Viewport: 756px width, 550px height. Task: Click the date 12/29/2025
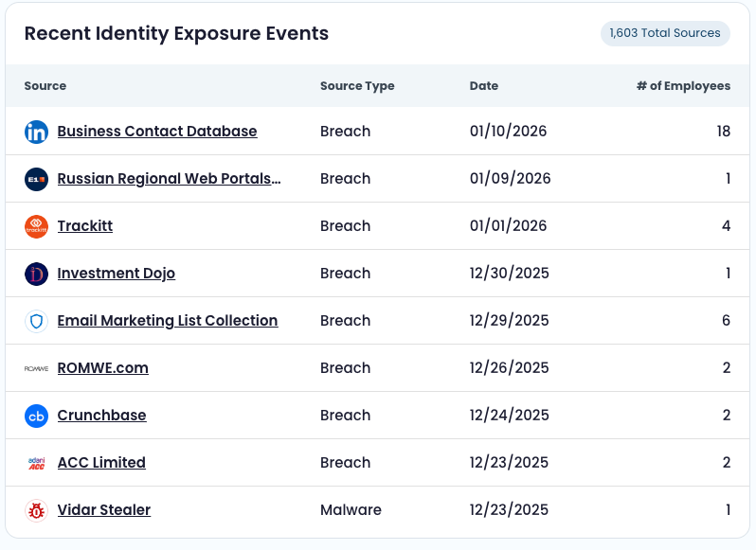tap(509, 320)
